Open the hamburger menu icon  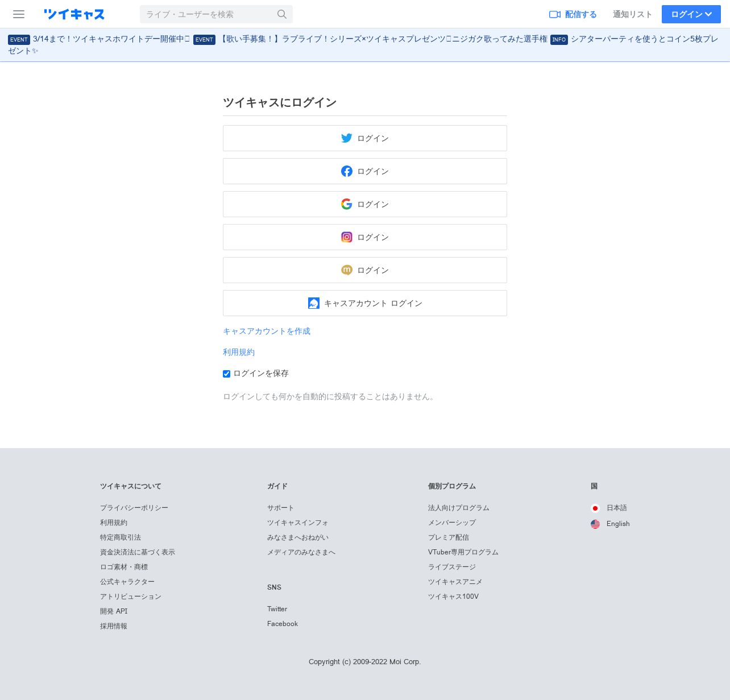point(19,14)
